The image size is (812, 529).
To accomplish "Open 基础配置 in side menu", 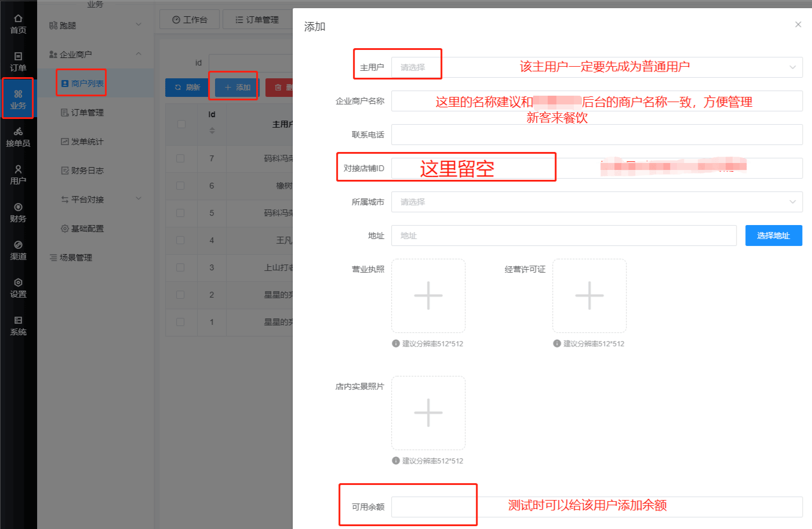I will [82, 229].
